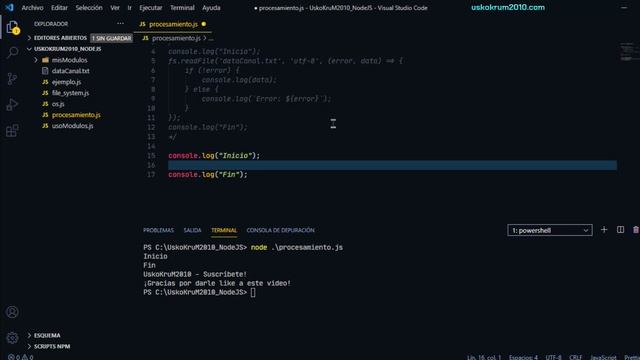Open ejemplo.js in the explorer
Screen dimensions: 640x360
[66, 82]
